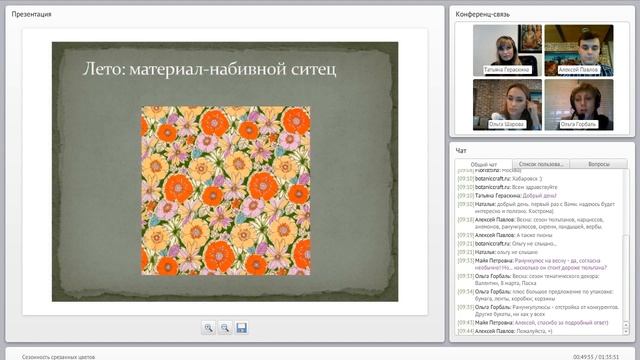Click Майя Петровна's Ранункулюс на весну message
The width and height of the screenshot is (640, 360).
pos(532,264)
